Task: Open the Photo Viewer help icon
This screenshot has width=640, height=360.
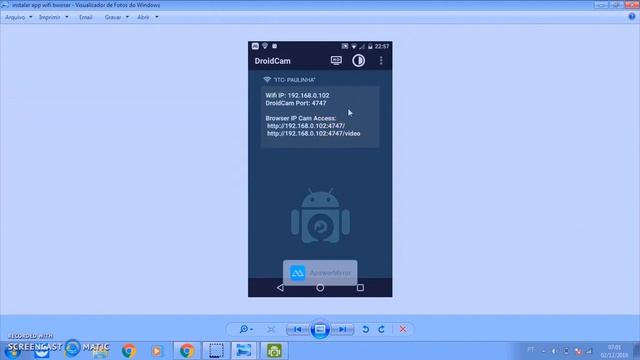Action: point(632,16)
